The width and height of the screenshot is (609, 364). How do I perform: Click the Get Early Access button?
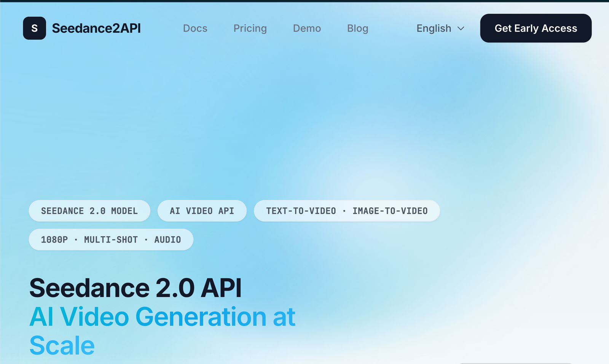536,28
